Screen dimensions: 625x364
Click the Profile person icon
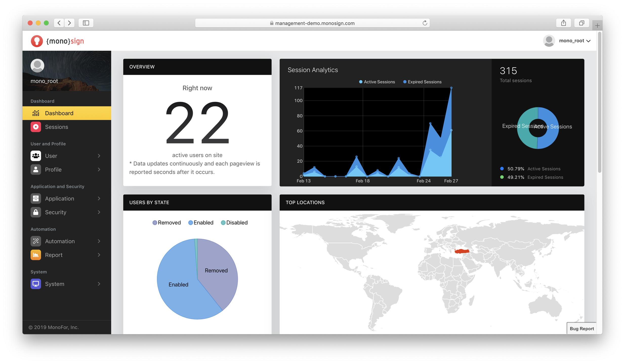36,169
